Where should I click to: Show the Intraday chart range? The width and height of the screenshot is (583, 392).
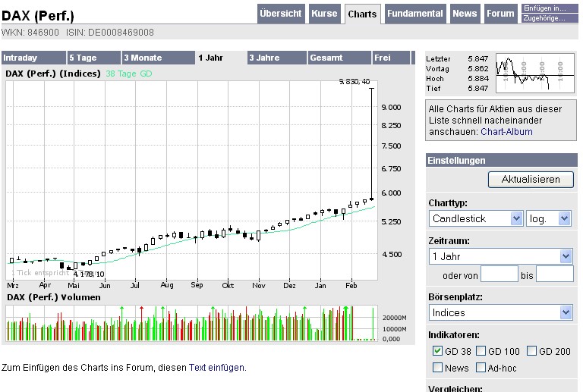(33, 58)
